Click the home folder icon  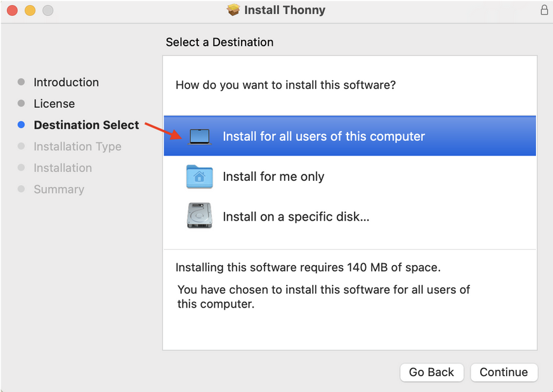tap(199, 176)
